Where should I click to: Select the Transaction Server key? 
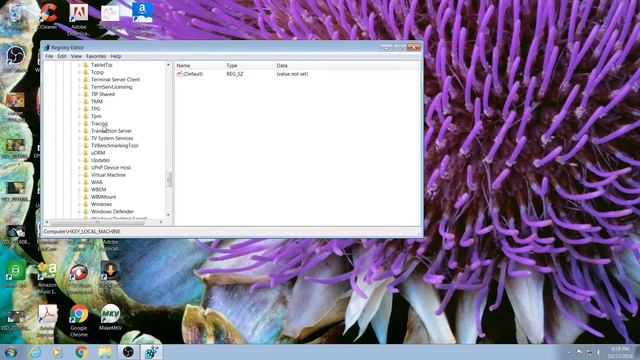coord(111,131)
